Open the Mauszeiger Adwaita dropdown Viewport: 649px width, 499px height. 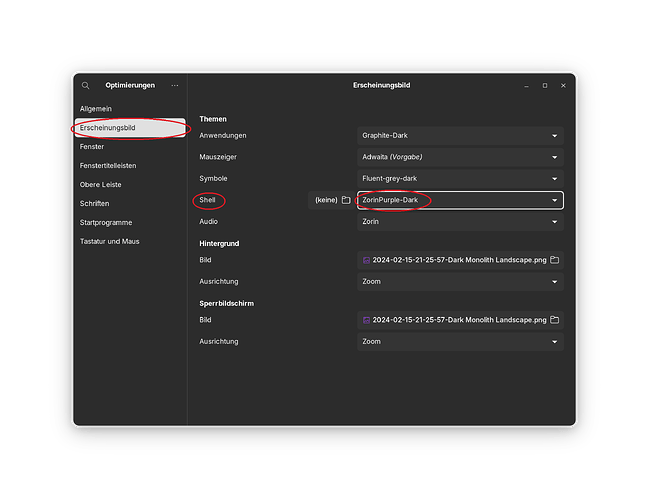coord(460,157)
